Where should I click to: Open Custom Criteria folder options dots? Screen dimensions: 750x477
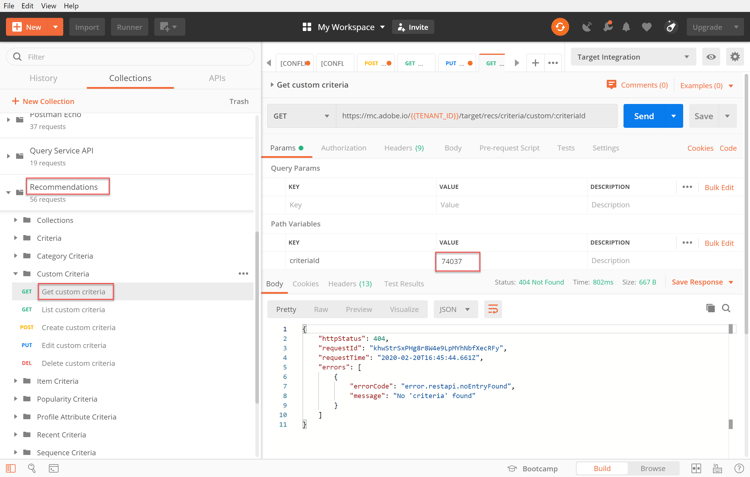click(x=243, y=274)
